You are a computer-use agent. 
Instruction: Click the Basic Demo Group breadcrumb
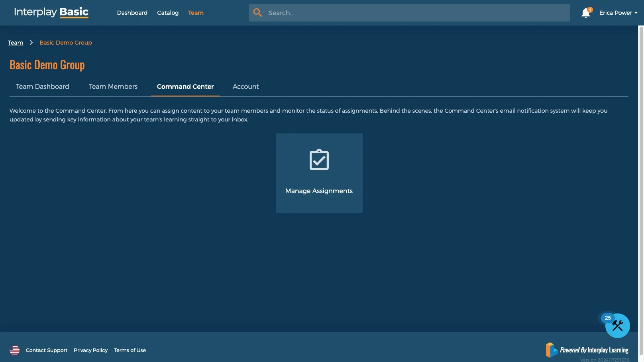pyautogui.click(x=66, y=43)
